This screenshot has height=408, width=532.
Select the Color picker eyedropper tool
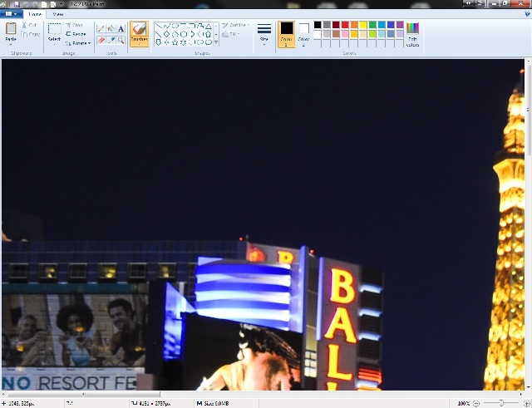(x=111, y=41)
